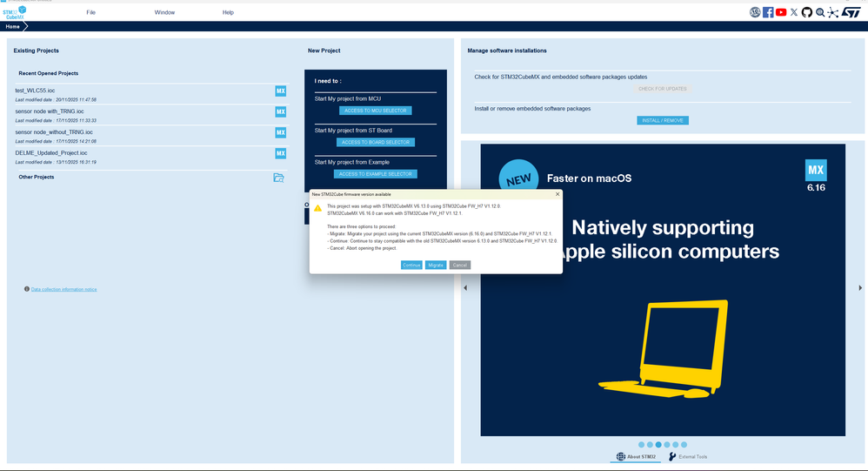This screenshot has height=471, width=868.
Task: Open the 10-year anniversary badge icon
Action: 755,12
